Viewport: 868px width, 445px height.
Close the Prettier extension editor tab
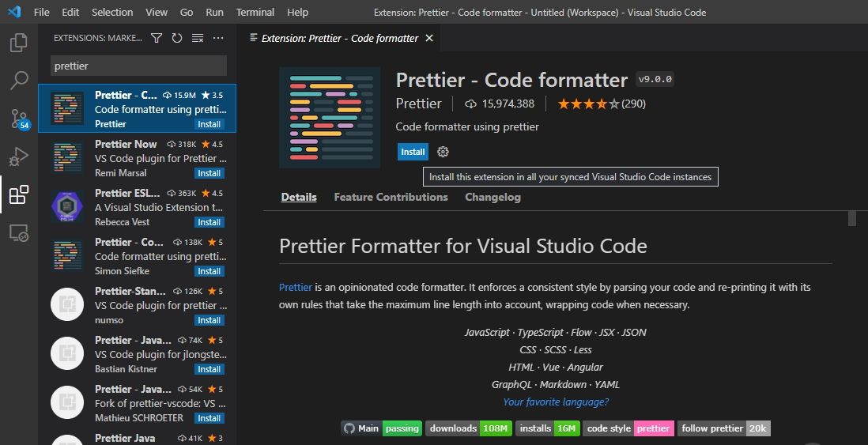(429, 38)
